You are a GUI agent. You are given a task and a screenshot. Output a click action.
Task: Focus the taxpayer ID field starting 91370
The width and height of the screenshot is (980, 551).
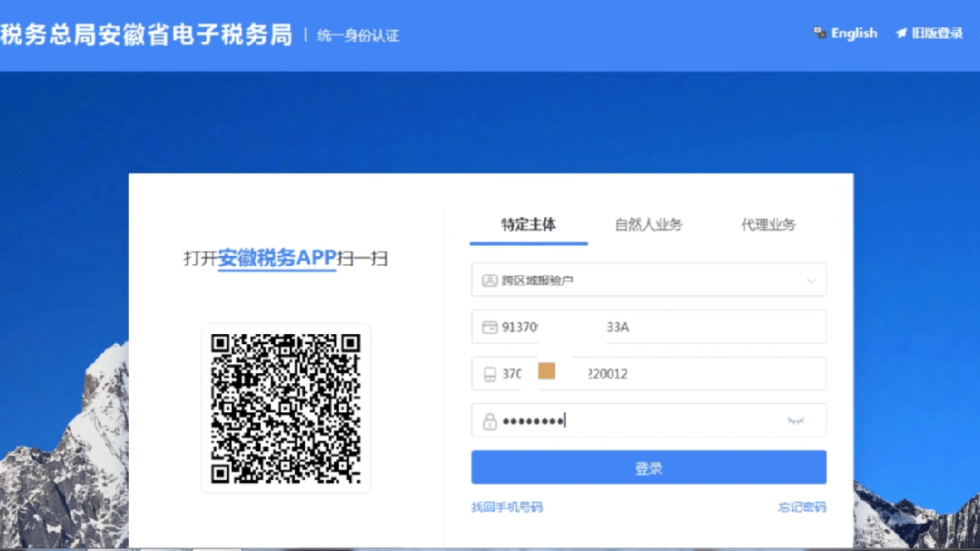tap(648, 327)
